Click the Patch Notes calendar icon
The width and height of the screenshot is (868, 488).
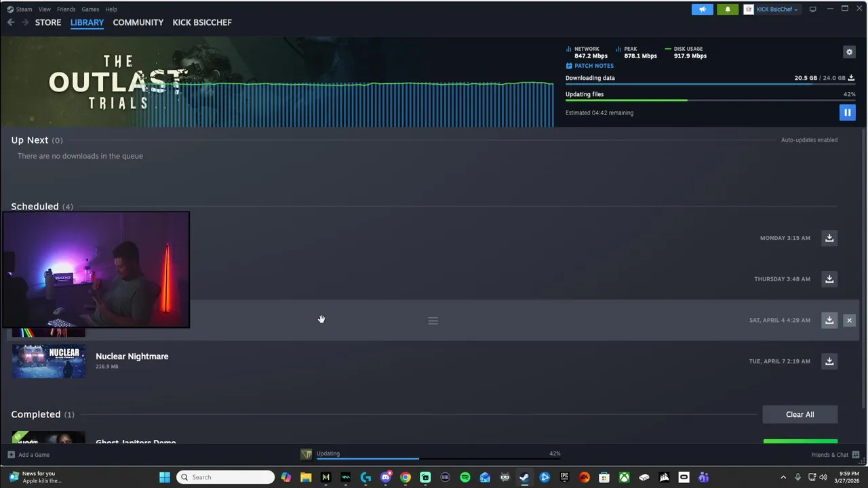(x=569, y=66)
